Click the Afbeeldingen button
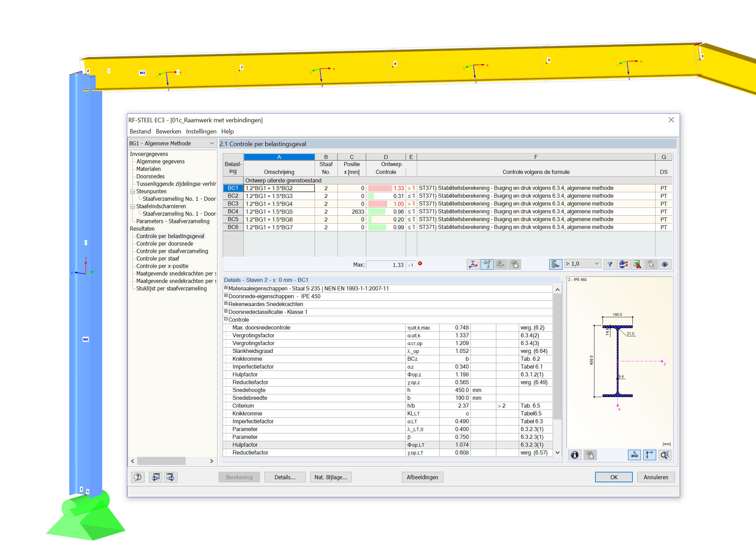756x555 pixels. (x=422, y=477)
